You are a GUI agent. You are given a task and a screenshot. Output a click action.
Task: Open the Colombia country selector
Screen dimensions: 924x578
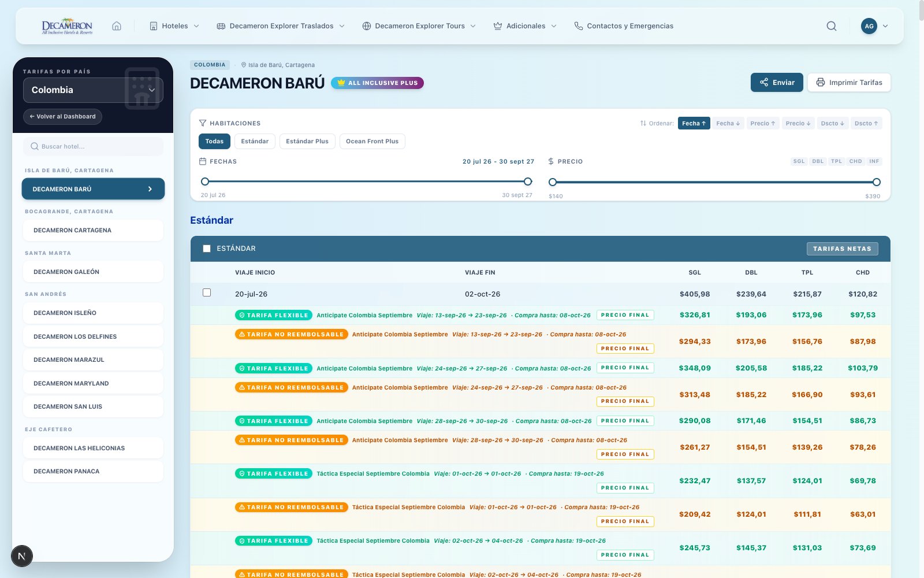pos(93,90)
